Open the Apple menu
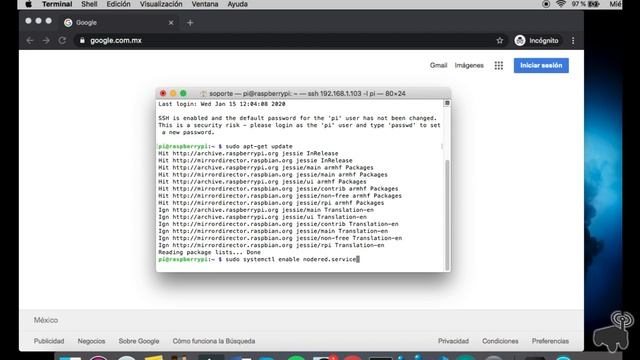 coord(28,4)
